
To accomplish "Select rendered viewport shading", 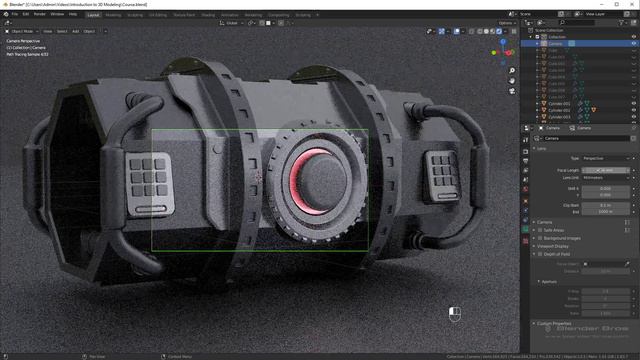I will click(x=499, y=31).
